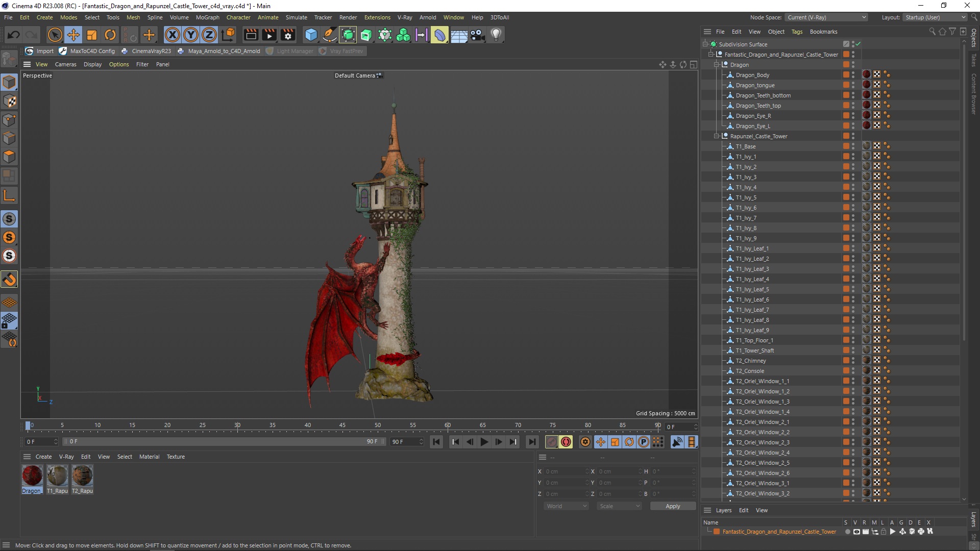This screenshot has width=980, height=551.
Task: Click Render to Picture Viewer icon
Action: (x=269, y=35)
